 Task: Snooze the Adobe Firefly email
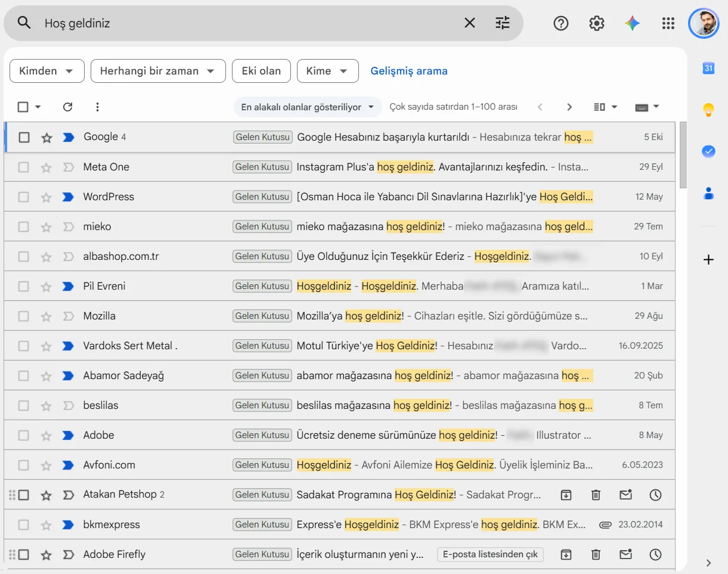(x=655, y=554)
